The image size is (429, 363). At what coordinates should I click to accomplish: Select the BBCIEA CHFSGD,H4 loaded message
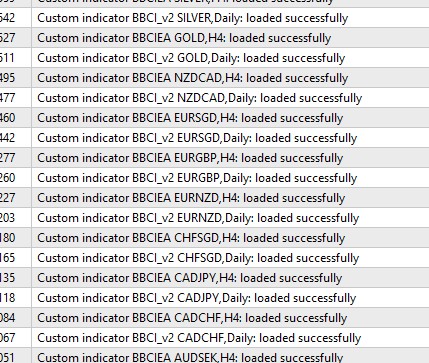[x=191, y=238]
